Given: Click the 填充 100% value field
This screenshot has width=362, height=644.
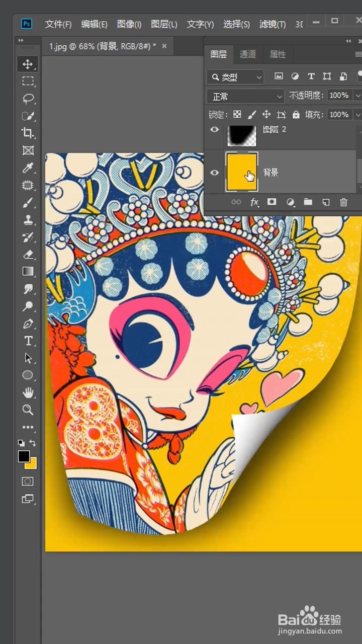Looking at the screenshot, I should 340,115.
